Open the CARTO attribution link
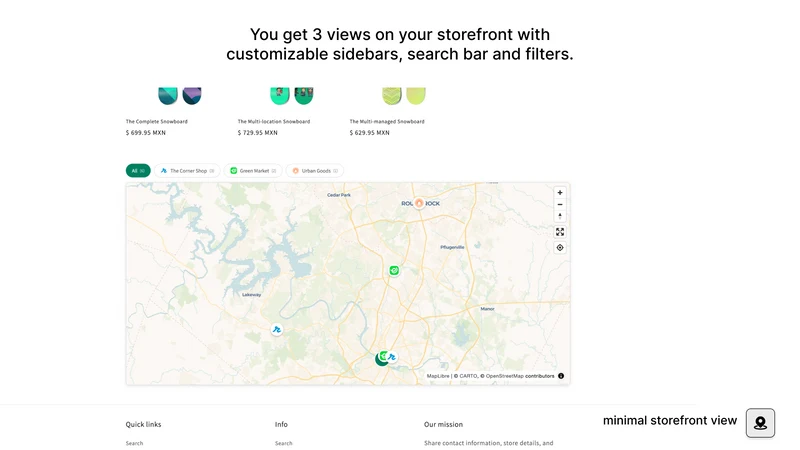800x450 pixels. point(468,376)
